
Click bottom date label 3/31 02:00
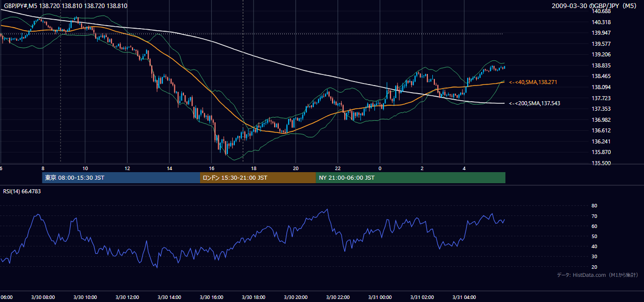coord(422,297)
